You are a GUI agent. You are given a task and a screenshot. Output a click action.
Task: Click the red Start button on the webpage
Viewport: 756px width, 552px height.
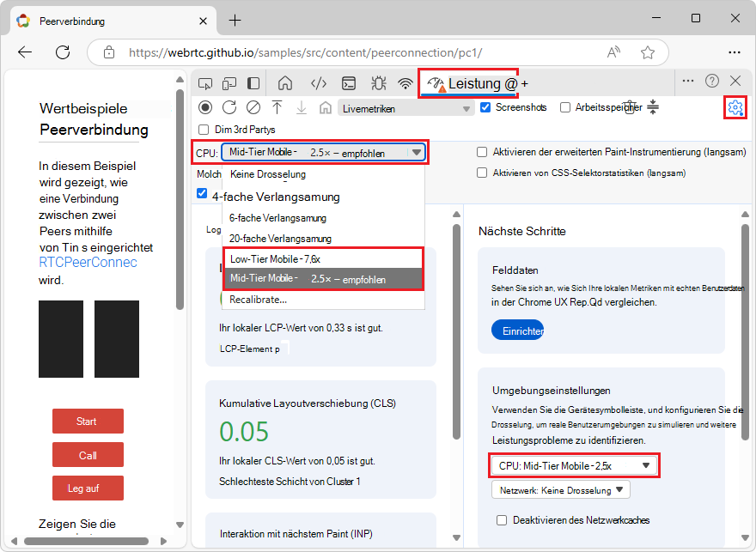(x=87, y=421)
